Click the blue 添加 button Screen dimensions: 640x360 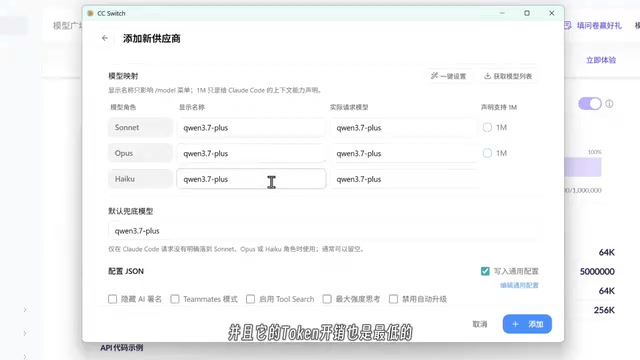[x=527, y=324]
